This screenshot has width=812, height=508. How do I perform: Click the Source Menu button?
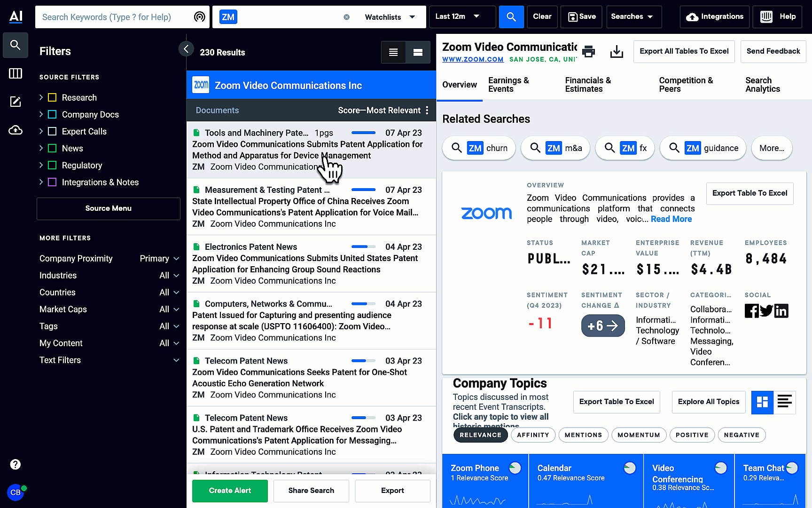(x=109, y=208)
